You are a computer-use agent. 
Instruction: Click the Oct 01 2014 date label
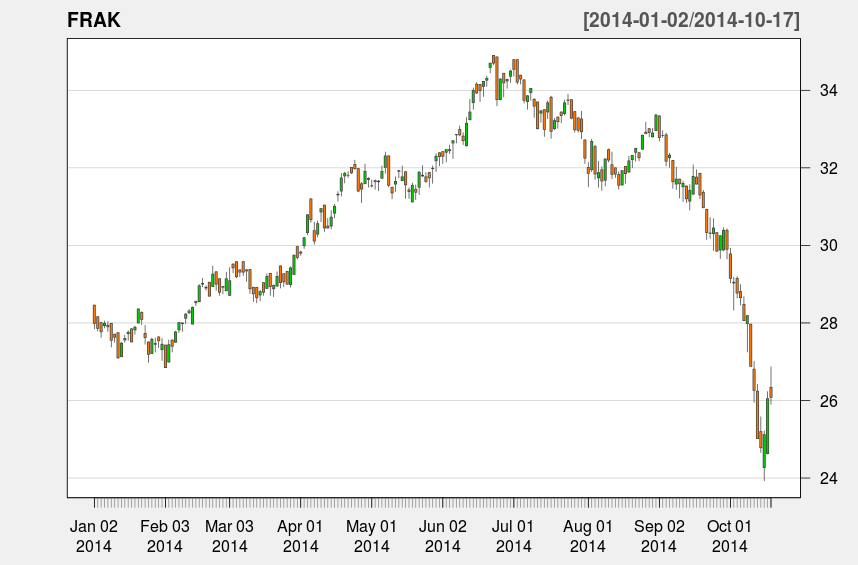point(729,536)
